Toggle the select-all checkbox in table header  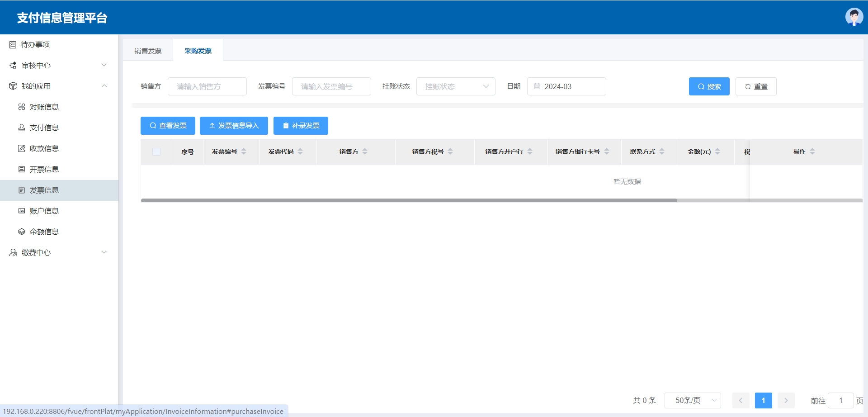coord(156,152)
